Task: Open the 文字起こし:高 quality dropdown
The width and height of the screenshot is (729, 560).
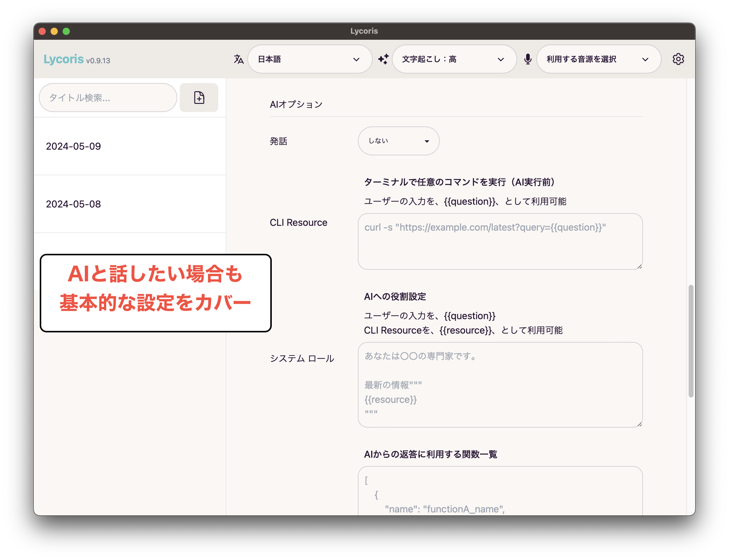Action: pyautogui.click(x=454, y=59)
